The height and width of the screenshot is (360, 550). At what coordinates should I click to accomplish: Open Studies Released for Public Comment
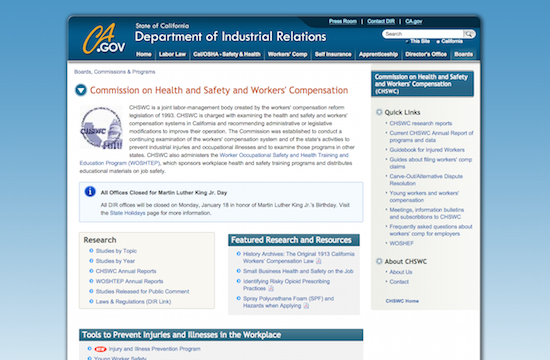click(142, 292)
